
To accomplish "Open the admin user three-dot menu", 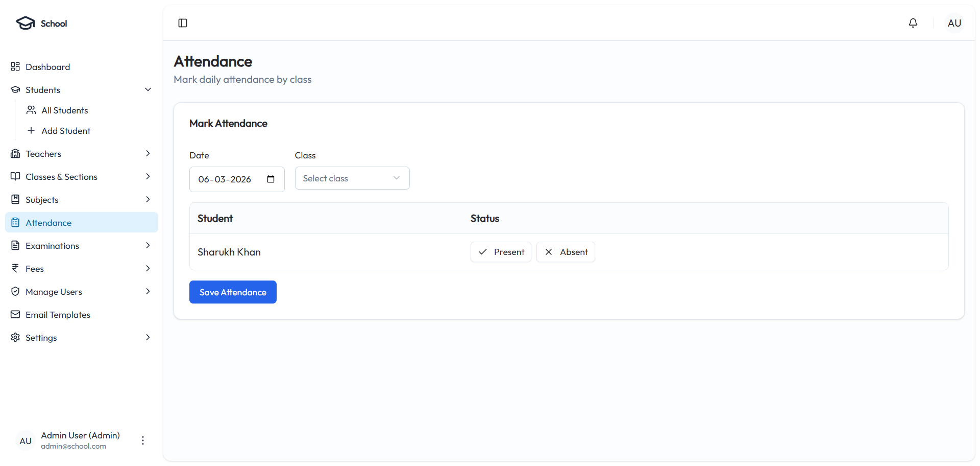I will point(143,440).
